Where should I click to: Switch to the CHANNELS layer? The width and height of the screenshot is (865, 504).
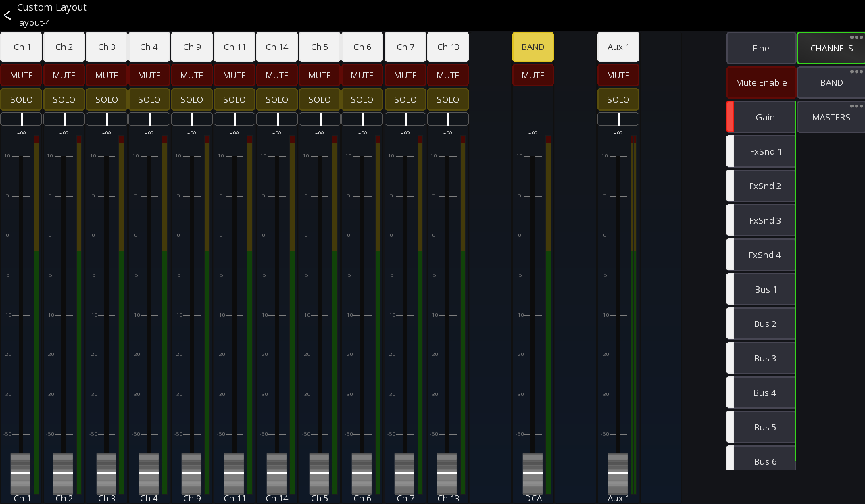tap(831, 48)
